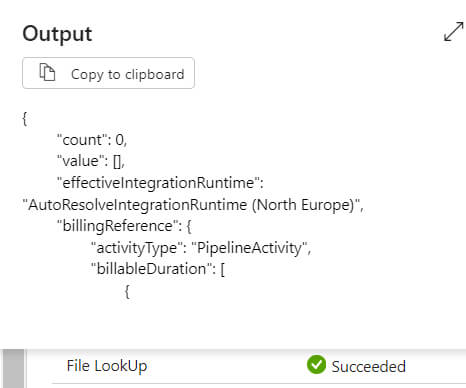
Task: Click the green Succeeded checkmark icon
Action: click(x=316, y=365)
